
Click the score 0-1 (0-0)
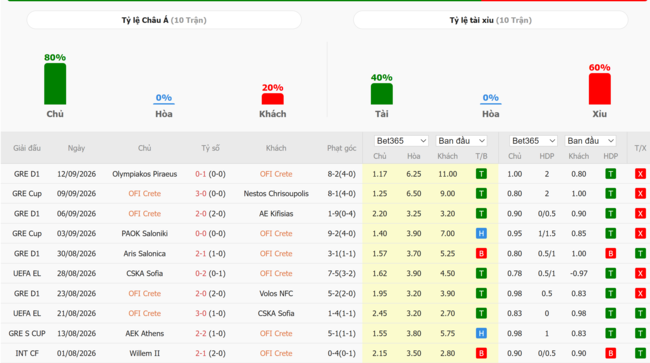click(x=211, y=174)
